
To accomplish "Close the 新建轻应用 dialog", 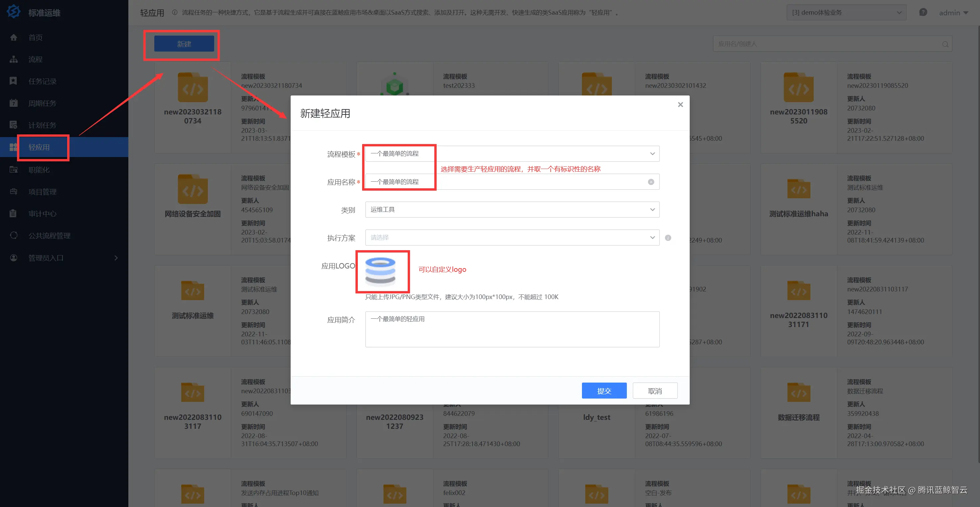I will (x=680, y=104).
